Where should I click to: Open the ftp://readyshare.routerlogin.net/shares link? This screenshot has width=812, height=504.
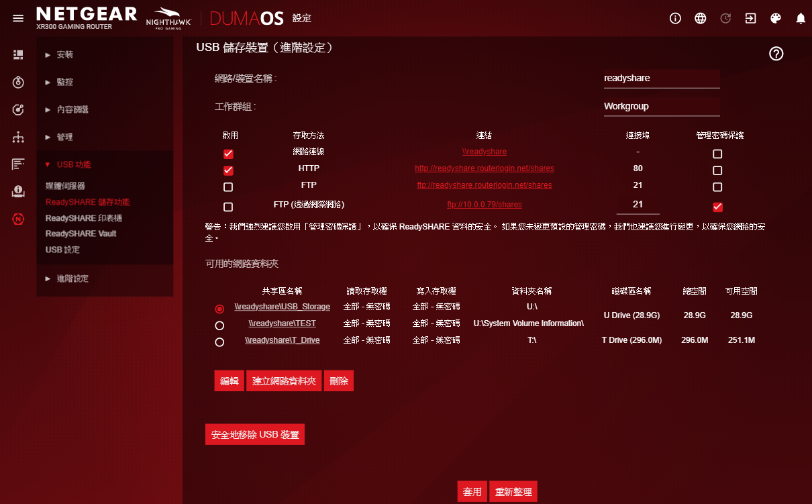pos(485,185)
